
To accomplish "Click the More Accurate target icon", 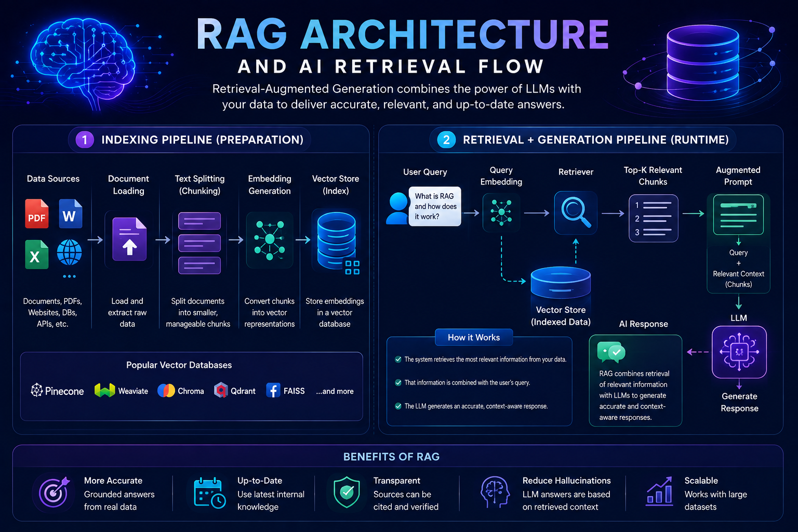I will pyautogui.click(x=54, y=491).
